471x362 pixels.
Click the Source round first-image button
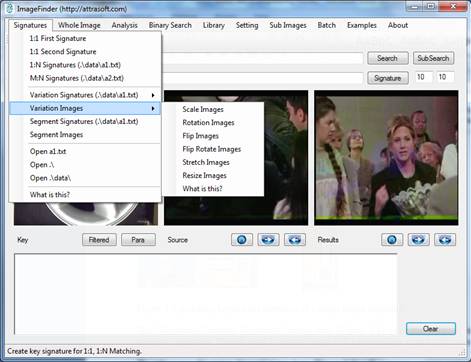pyautogui.click(x=242, y=239)
